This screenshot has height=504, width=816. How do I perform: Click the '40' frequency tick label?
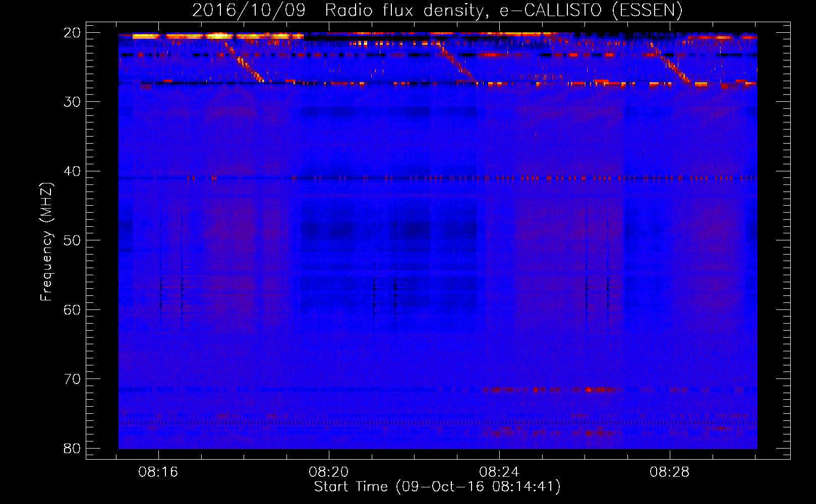pos(72,171)
